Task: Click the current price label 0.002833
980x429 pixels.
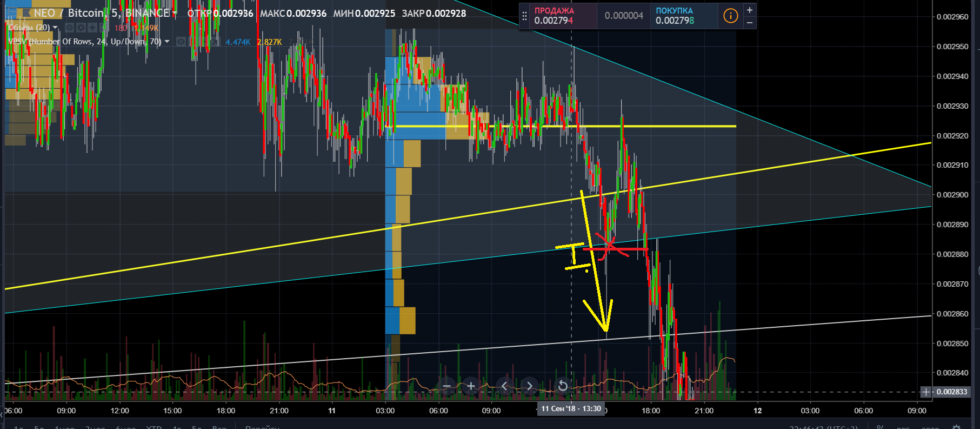Action: pos(952,392)
